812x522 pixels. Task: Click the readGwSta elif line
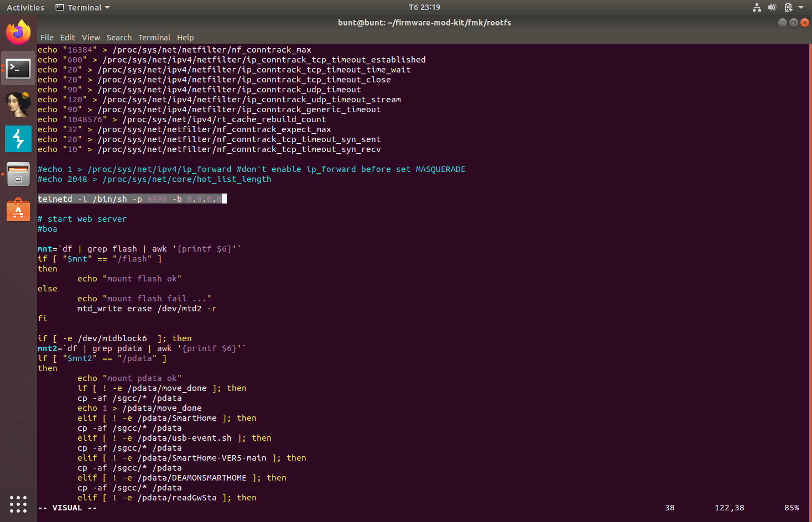pos(167,498)
